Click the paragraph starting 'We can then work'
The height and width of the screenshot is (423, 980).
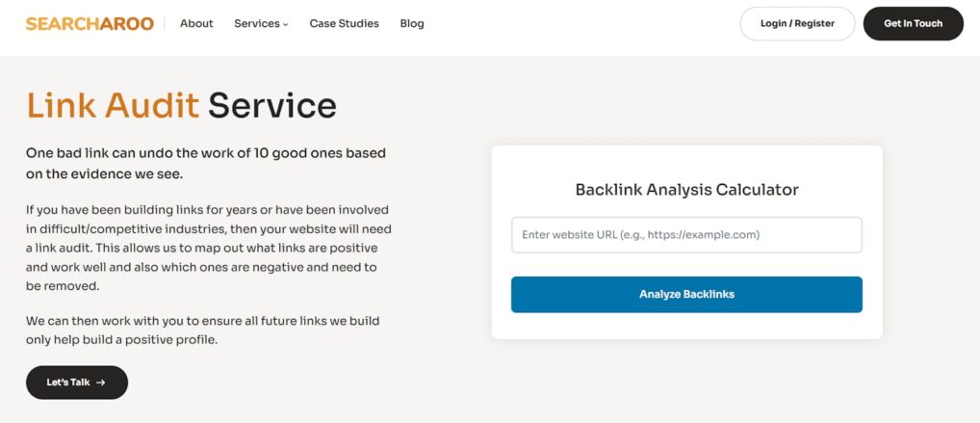[x=202, y=331]
